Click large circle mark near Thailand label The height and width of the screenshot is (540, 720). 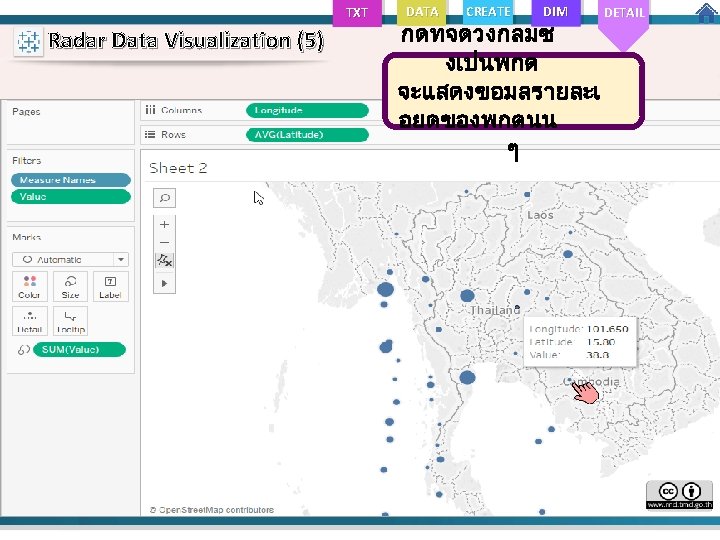(467, 296)
